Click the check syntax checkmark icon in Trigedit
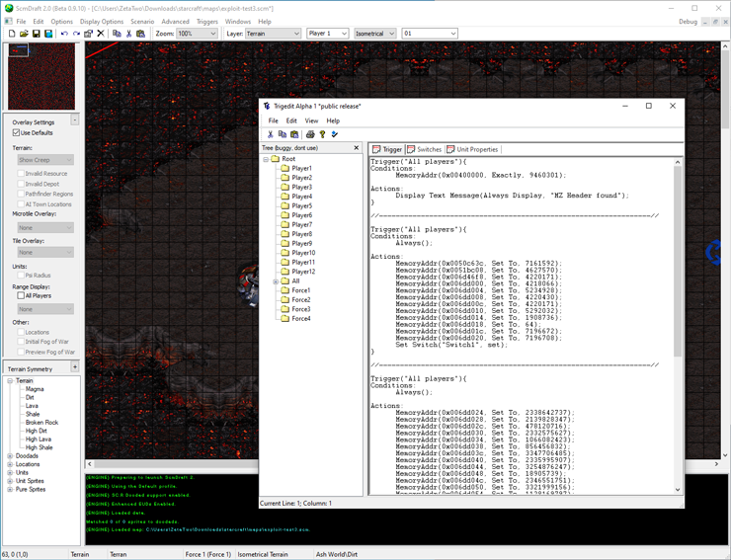 click(x=335, y=134)
